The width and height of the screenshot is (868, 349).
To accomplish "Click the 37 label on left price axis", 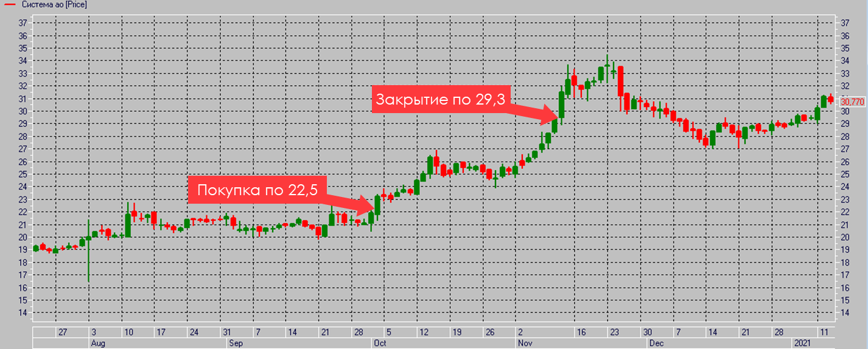I will click(23, 23).
